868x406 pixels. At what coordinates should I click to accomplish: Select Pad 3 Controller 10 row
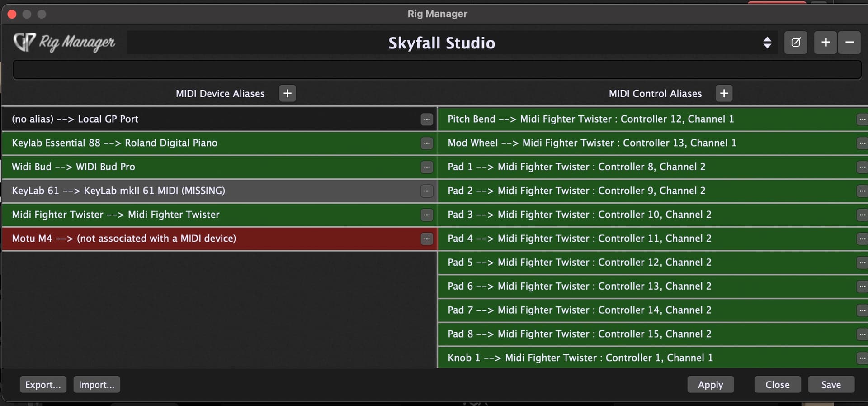[653, 215]
